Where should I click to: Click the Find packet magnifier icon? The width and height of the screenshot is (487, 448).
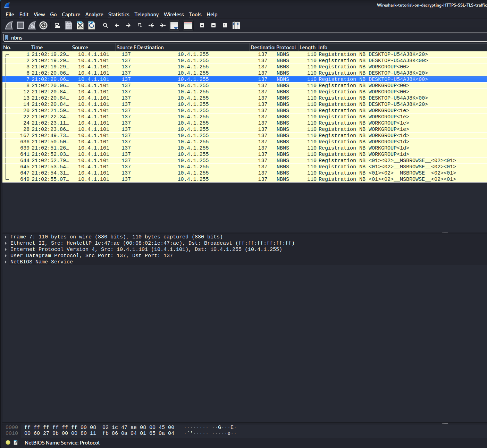coord(106,25)
